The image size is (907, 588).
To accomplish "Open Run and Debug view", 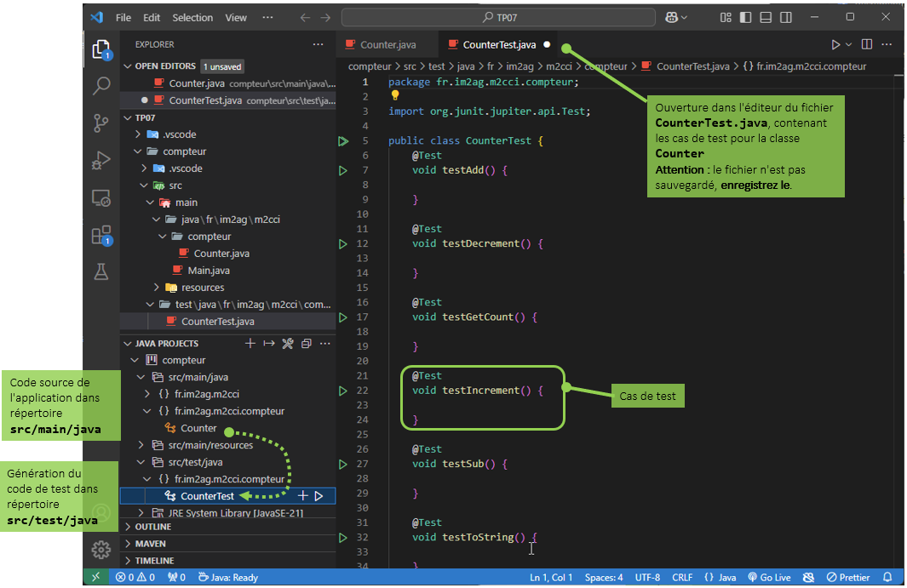I will pyautogui.click(x=101, y=160).
